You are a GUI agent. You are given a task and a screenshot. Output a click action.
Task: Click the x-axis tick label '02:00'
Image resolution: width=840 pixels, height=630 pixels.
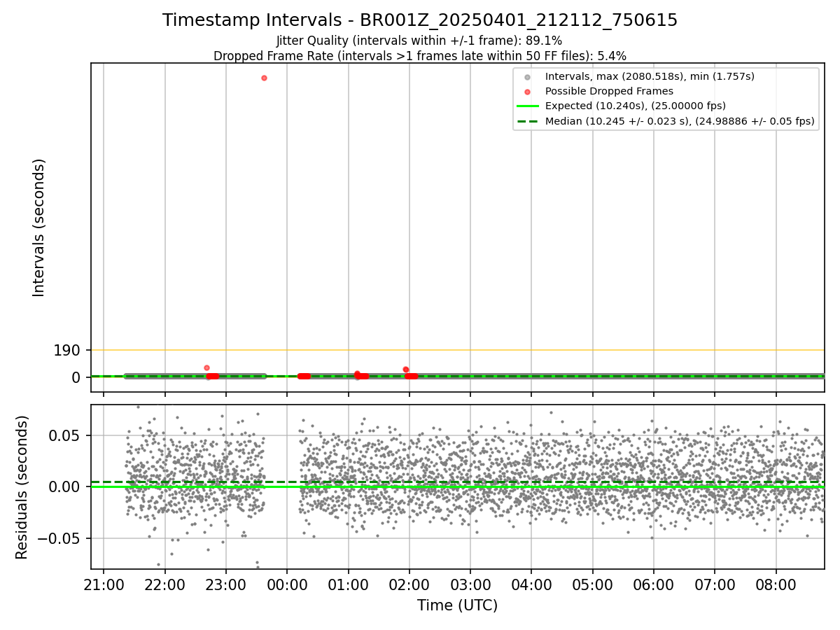click(409, 585)
